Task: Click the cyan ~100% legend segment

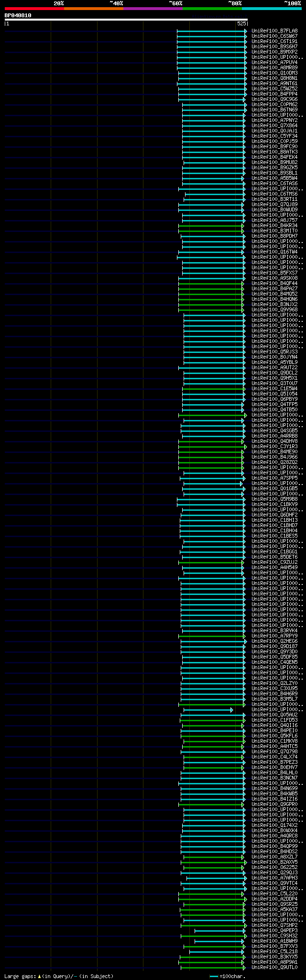Action: 271,9
